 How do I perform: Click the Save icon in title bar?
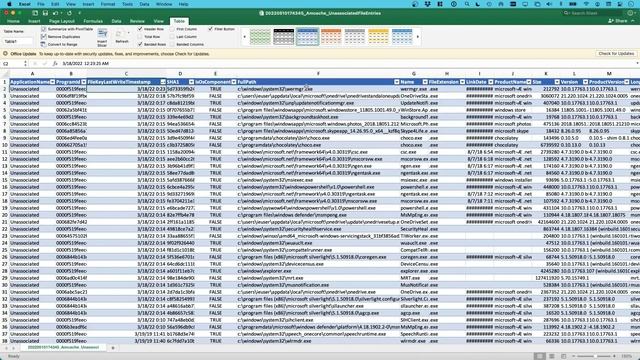coord(45,13)
